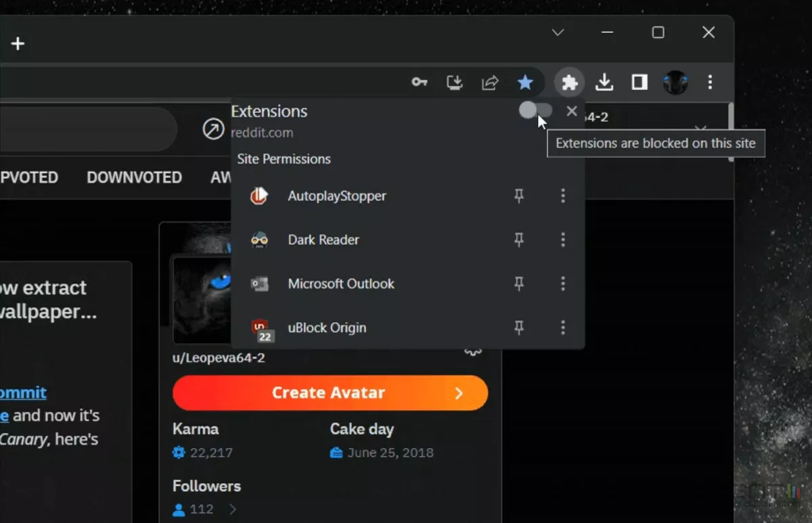Open the Downloads toolbar icon

click(x=604, y=83)
